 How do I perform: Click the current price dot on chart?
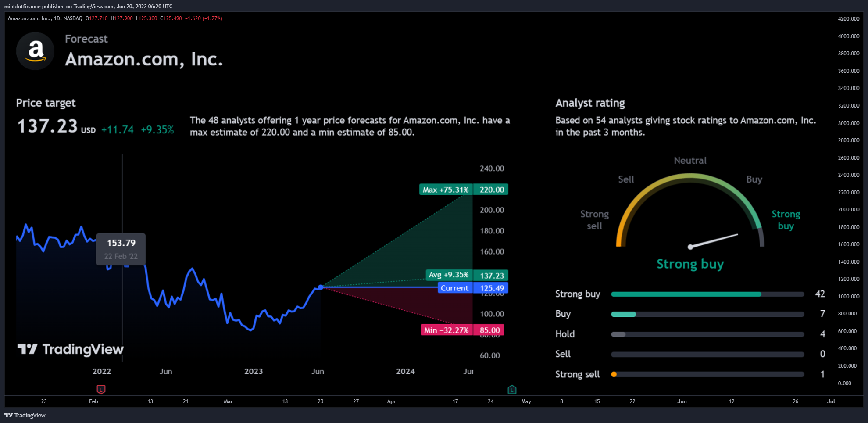click(321, 287)
